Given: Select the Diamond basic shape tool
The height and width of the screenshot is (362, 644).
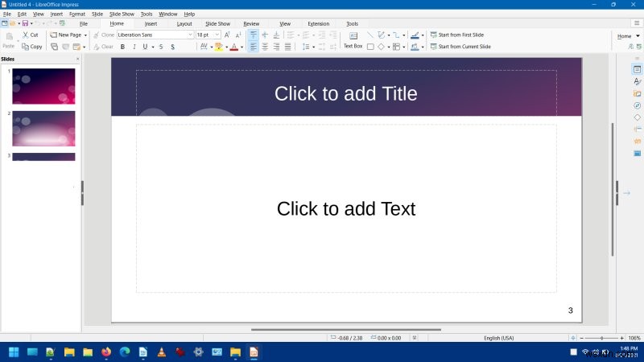Looking at the screenshot, I should [381, 47].
